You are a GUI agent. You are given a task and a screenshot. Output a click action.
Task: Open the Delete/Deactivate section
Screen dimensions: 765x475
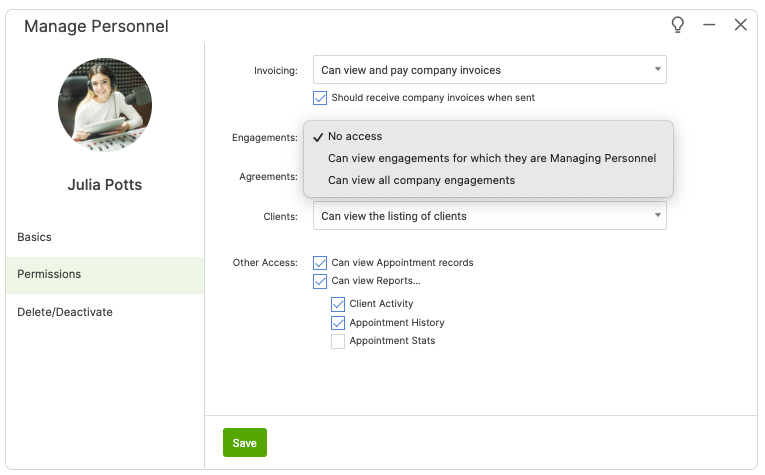pyautogui.click(x=65, y=312)
